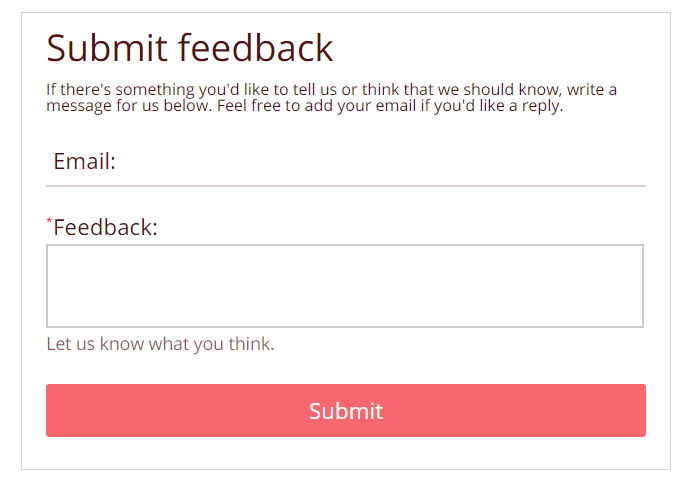Select the underline of the Email field
694x491 pixels.
[x=345, y=186]
